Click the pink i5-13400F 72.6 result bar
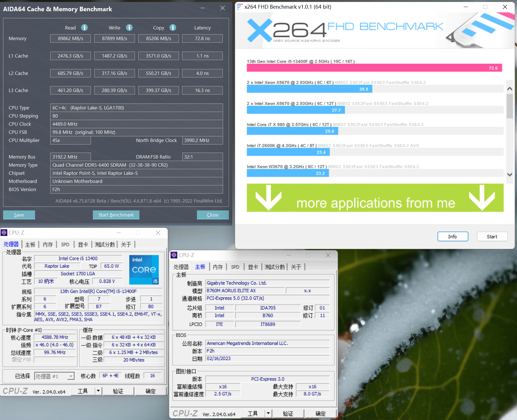 click(374, 68)
